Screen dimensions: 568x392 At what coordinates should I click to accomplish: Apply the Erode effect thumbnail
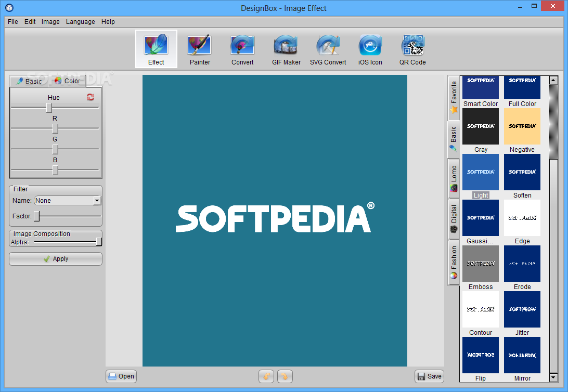click(x=522, y=264)
